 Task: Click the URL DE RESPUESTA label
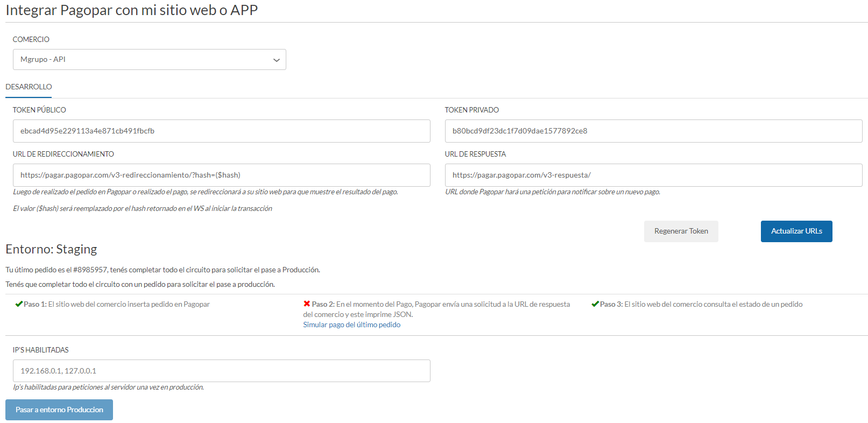[x=476, y=154]
